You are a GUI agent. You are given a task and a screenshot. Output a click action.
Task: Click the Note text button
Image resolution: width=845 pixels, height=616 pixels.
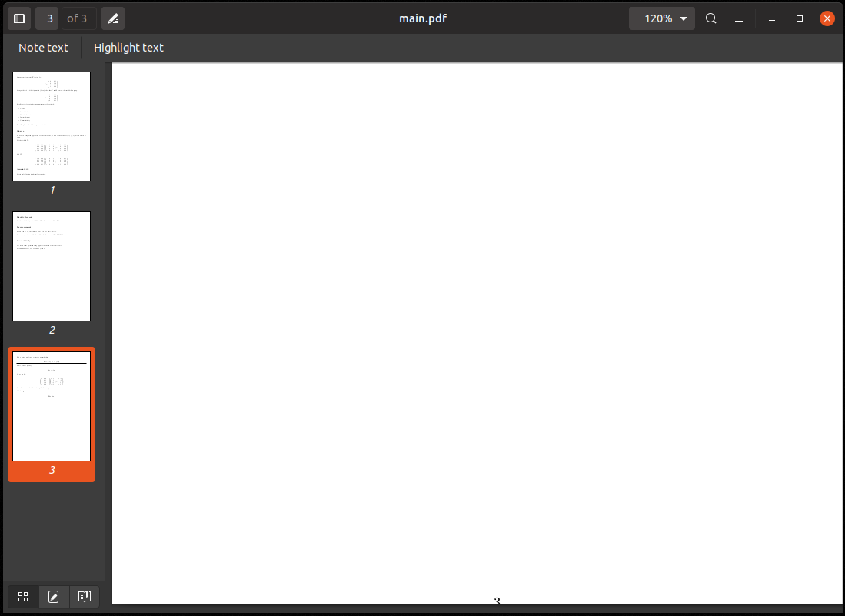coord(43,48)
